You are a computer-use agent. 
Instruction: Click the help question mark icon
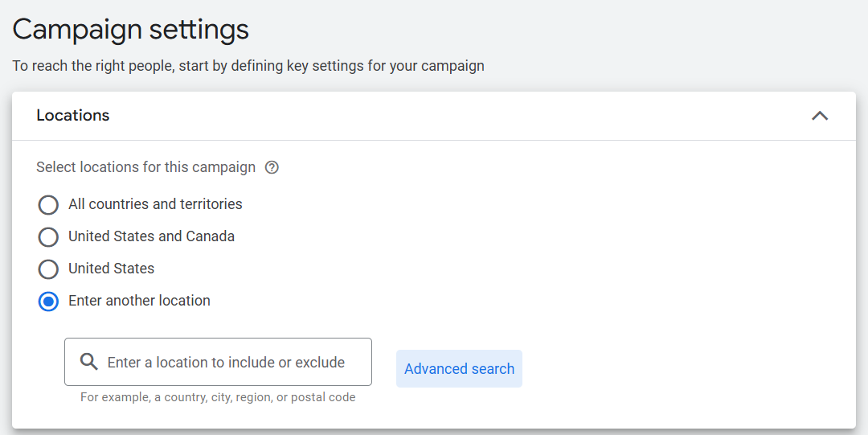pos(272,167)
